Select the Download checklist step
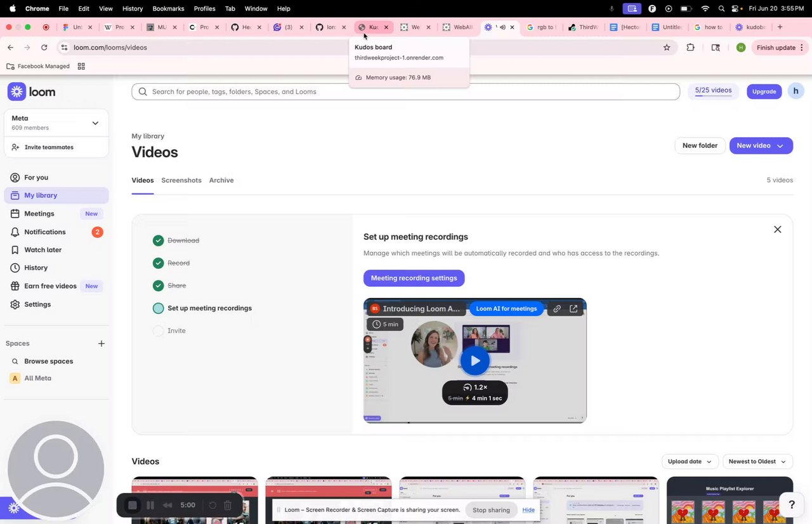Screen dimensions: 812x524 tap(176, 240)
